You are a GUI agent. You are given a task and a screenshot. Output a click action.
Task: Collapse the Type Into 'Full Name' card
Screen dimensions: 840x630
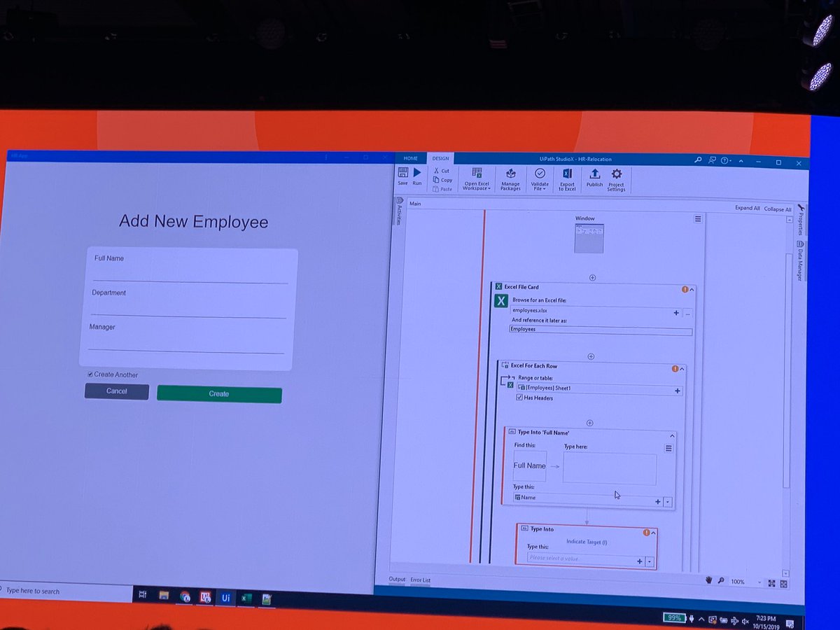tap(672, 434)
